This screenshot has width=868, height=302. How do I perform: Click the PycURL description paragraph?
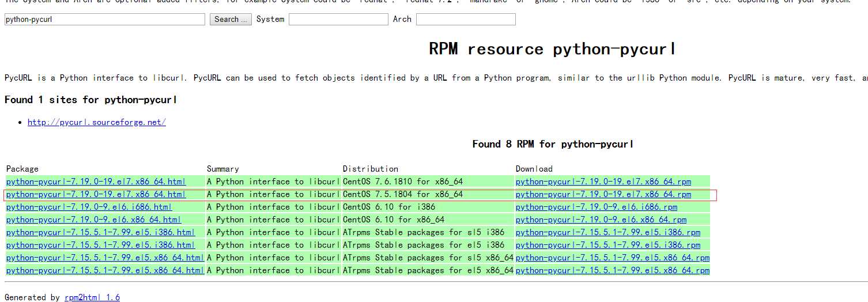tap(436, 78)
